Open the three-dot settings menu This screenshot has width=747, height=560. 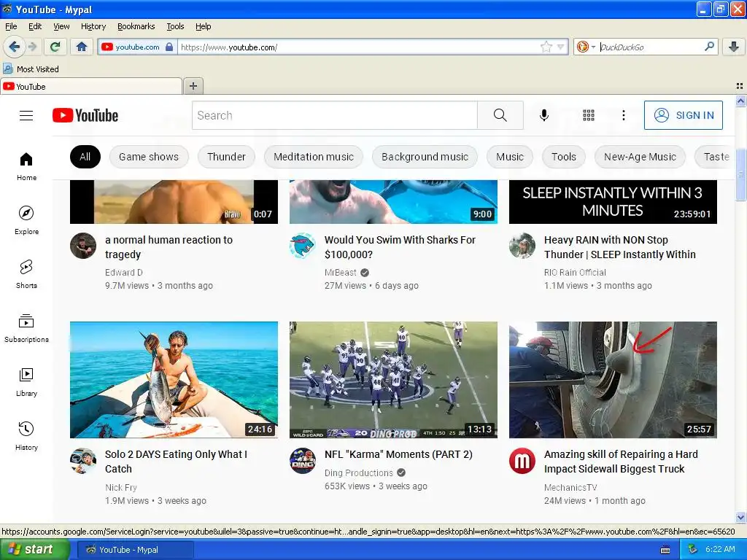tap(623, 115)
